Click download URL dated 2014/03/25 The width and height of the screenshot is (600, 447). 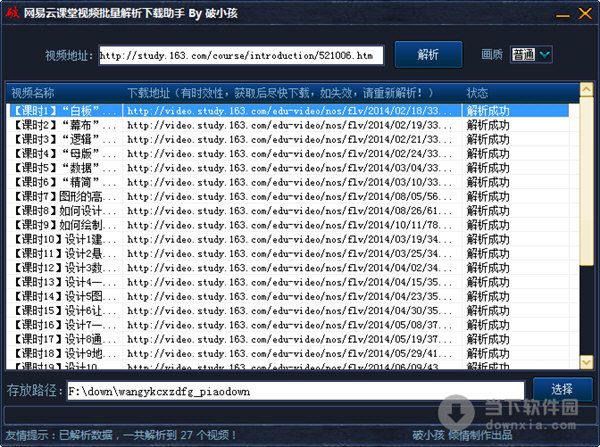[x=289, y=253]
